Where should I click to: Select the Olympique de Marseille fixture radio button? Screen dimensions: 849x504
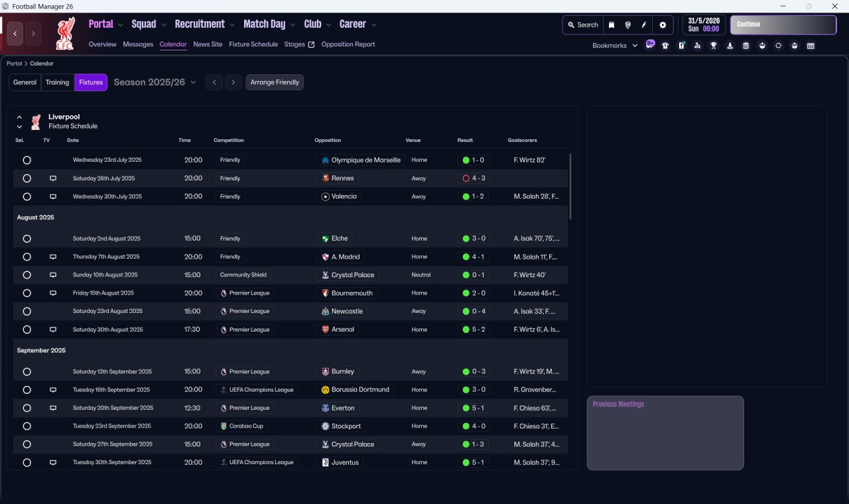click(x=27, y=160)
